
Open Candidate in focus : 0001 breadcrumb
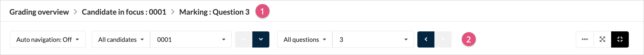tap(124, 12)
